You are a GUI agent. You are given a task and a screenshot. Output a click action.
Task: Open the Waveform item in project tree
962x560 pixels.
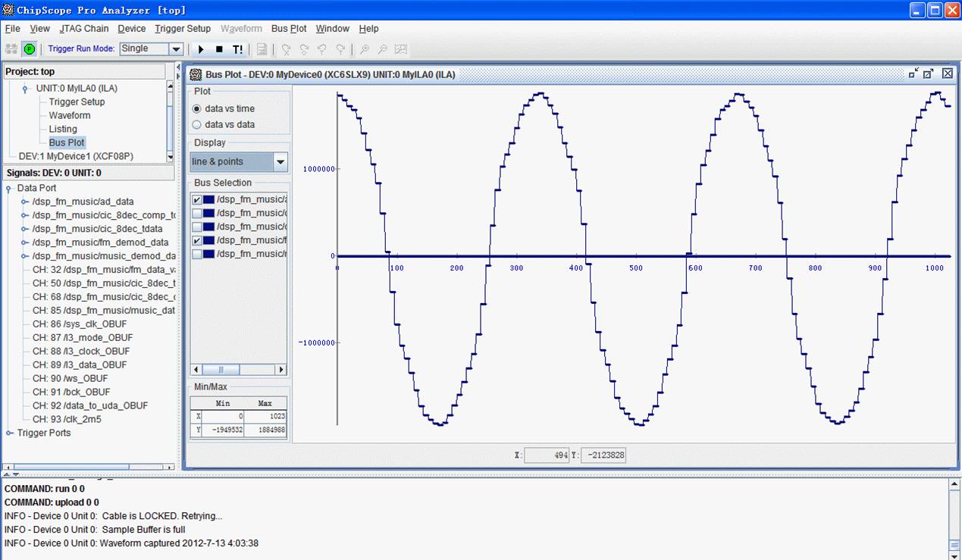coord(70,115)
